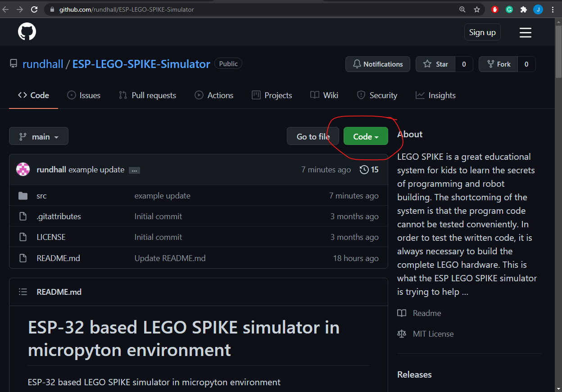Image resolution: width=562 pixels, height=392 pixels.
Task: Bookmark the page with the address bar star
Action: coord(477,9)
